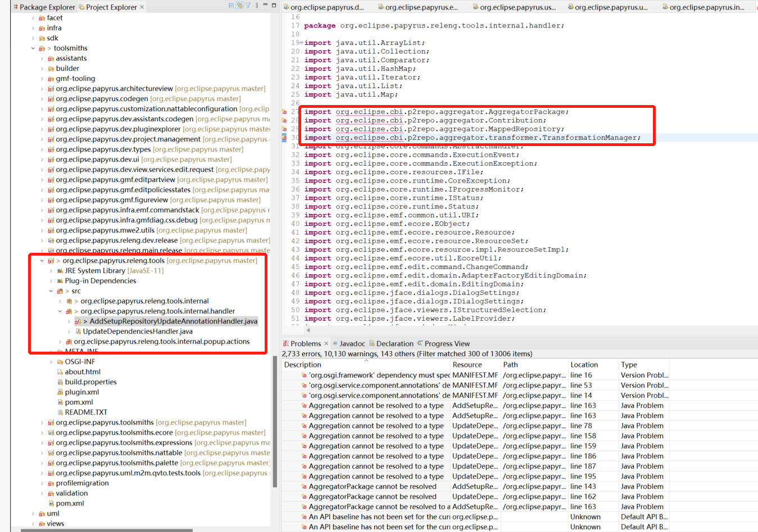Open Project Explorer view menu (three dots)

click(x=257, y=6)
